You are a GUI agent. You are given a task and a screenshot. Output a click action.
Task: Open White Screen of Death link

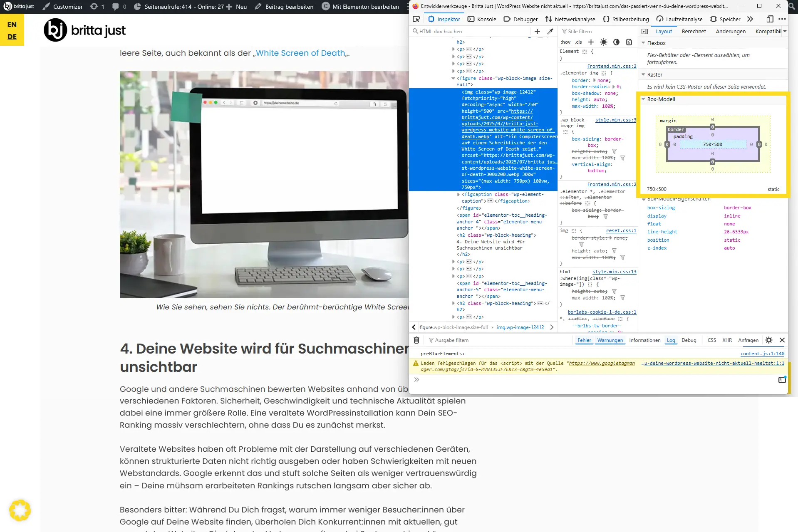click(x=300, y=53)
